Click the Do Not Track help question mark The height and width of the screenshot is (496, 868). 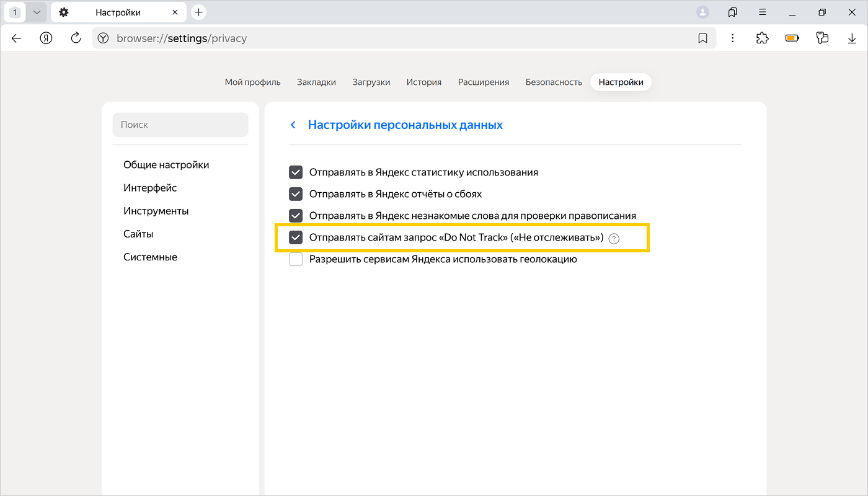coord(614,239)
